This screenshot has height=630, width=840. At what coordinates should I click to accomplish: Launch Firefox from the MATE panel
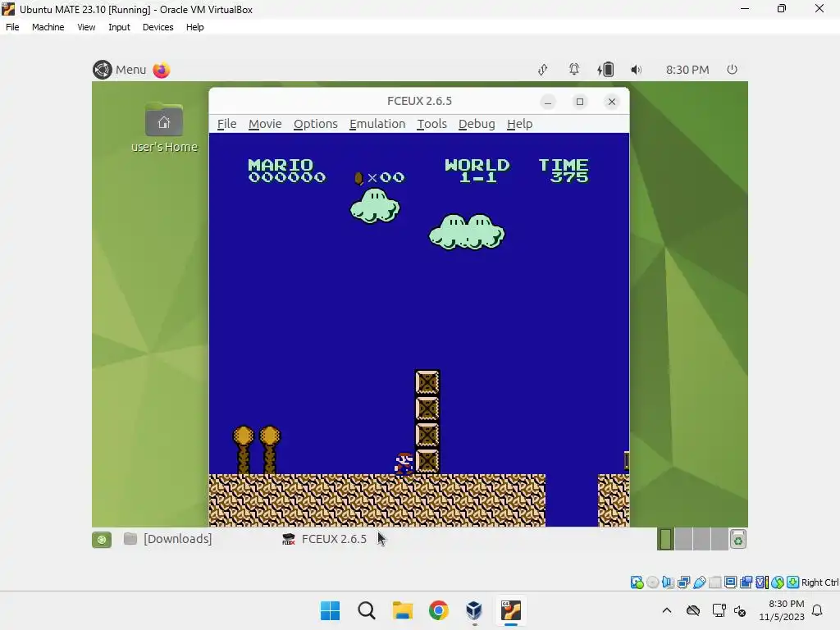click(162, 70)
